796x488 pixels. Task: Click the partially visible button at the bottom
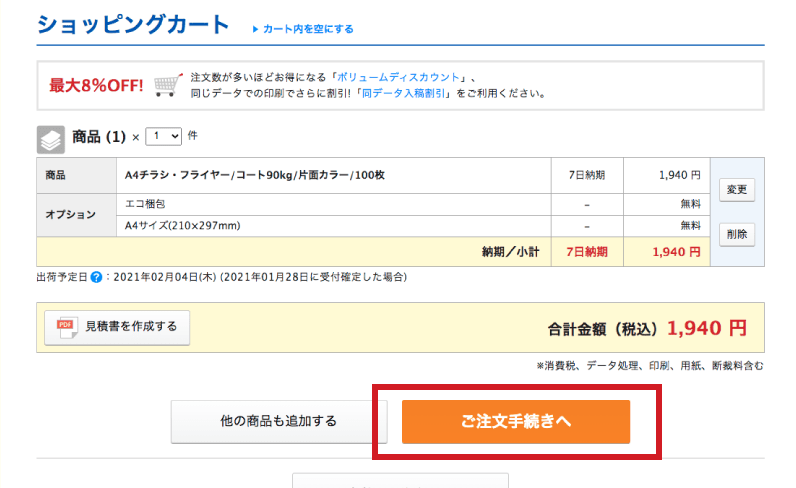point(400,481)
